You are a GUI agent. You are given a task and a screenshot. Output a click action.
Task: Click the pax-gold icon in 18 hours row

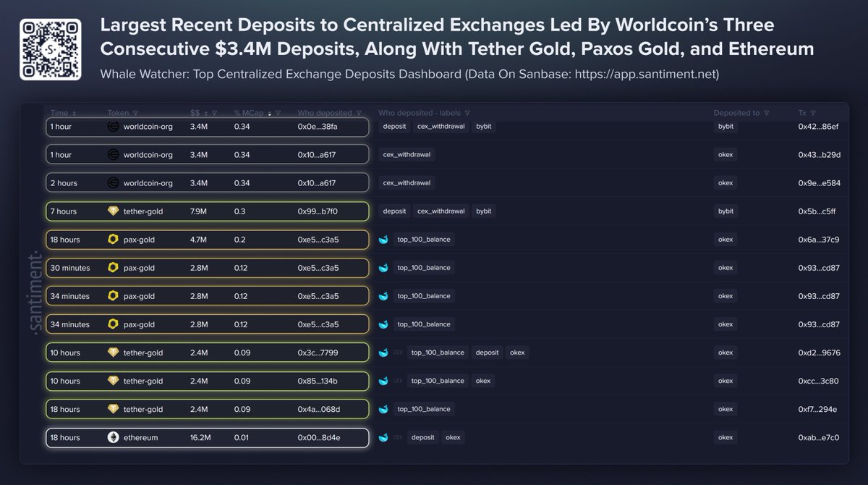113,240
